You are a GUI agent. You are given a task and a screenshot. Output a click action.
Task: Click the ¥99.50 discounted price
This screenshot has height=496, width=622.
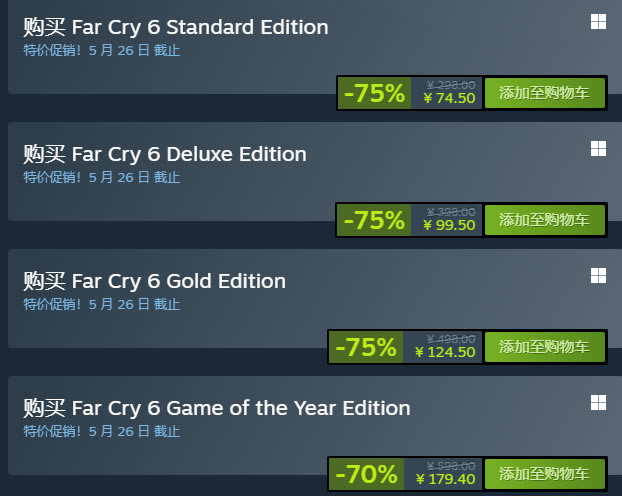[449, 225]
